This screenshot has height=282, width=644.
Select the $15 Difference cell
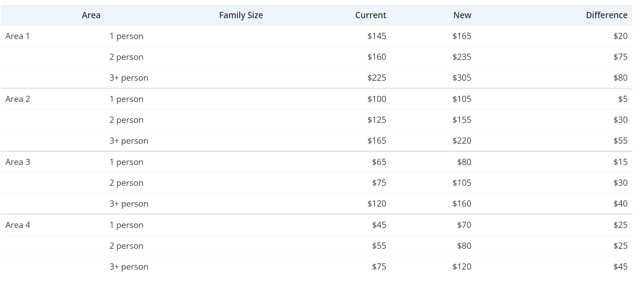click(620, 162)
